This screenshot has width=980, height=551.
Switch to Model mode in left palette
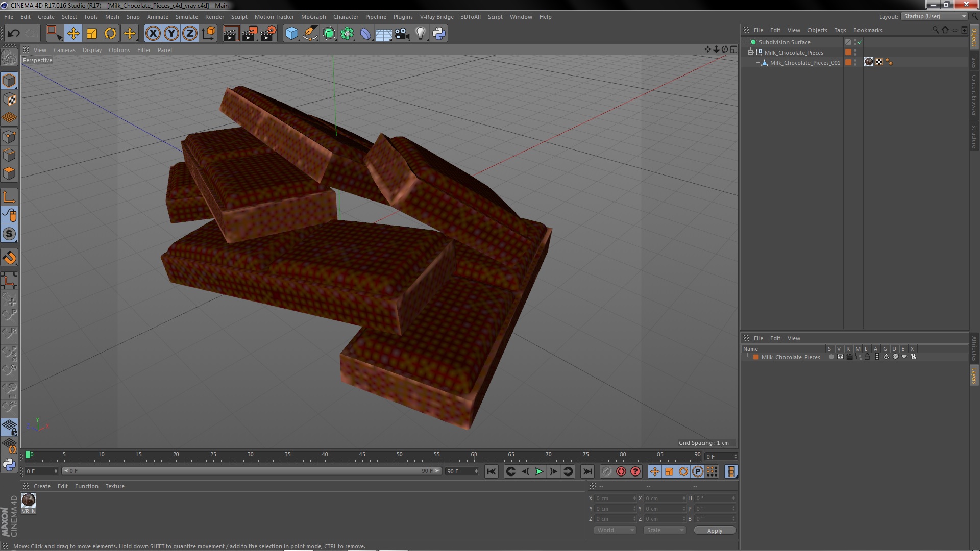[x=9, y=81]
